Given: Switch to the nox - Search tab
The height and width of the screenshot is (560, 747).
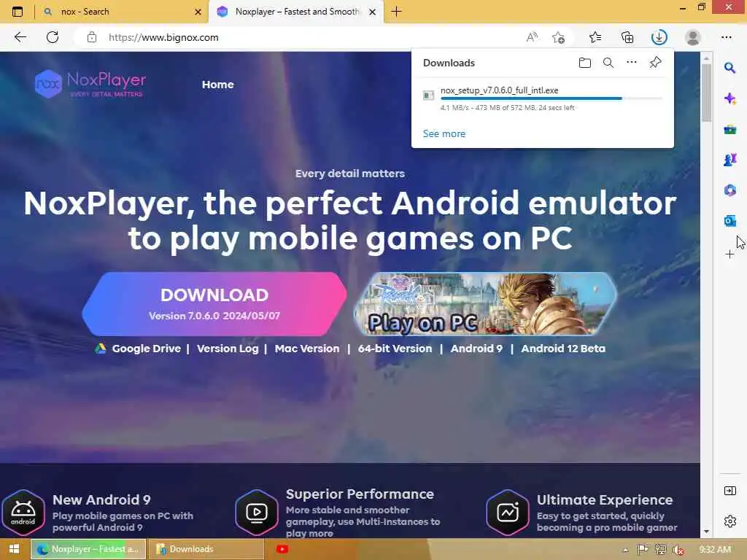Looking at the screenshot, I should tap(122, 12).
